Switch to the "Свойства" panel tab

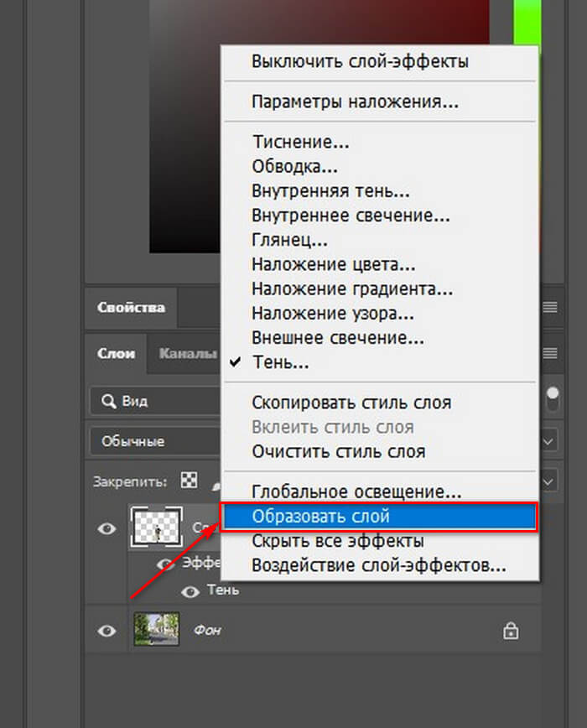pos(131,307)
